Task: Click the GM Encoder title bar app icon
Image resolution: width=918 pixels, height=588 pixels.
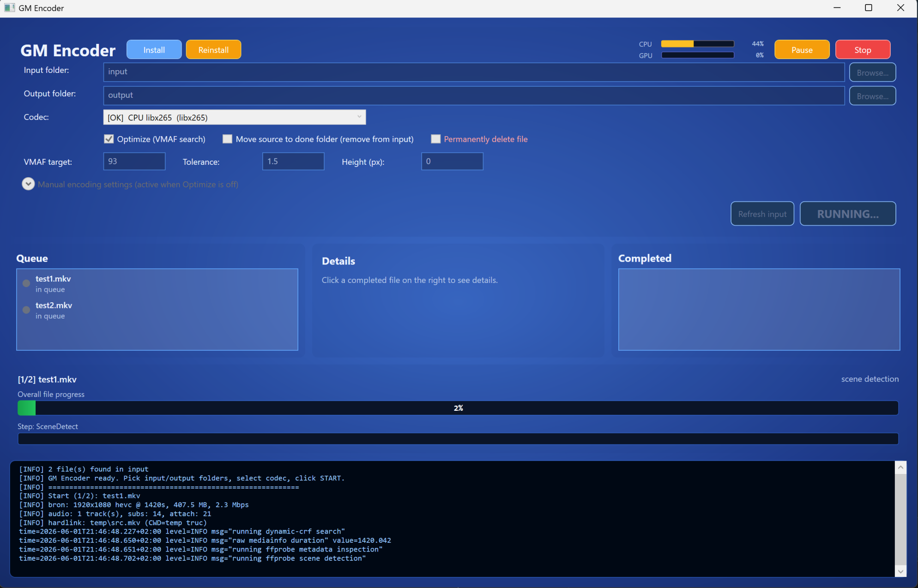Action: pyautogui.click(x=9, y=8)
